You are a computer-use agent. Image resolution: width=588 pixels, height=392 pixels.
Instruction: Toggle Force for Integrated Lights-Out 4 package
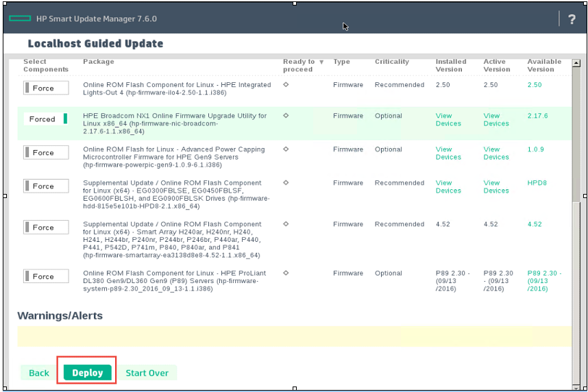click(46, 88)
